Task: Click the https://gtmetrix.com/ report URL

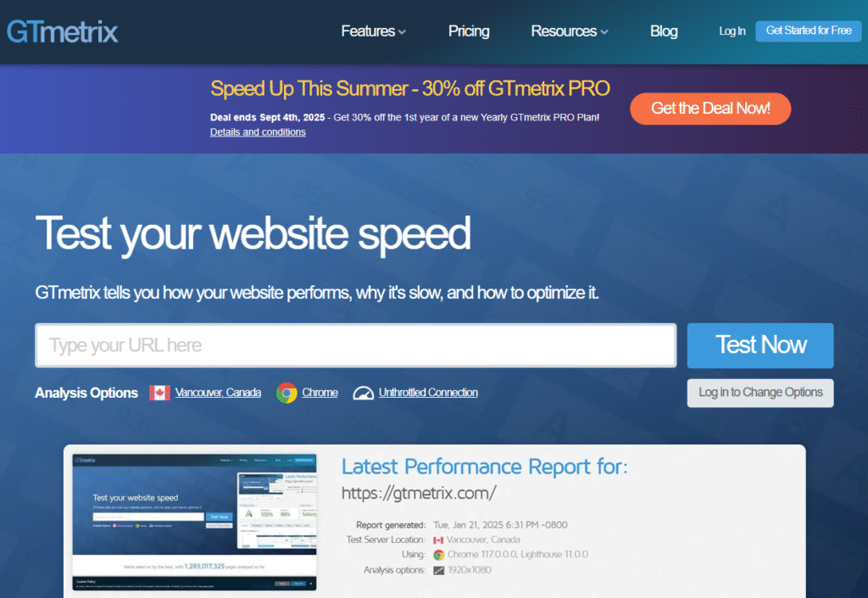Action: [419, 494]
